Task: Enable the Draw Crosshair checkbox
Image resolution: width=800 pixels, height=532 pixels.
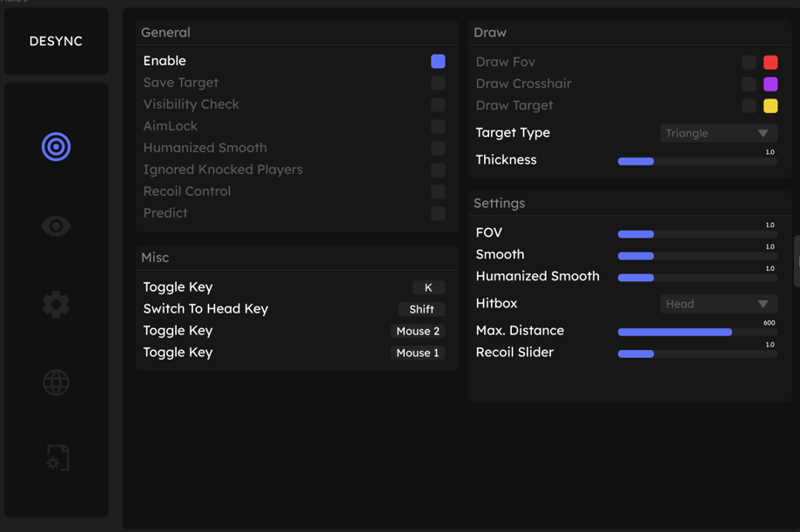Action: [x=749, y=84]
